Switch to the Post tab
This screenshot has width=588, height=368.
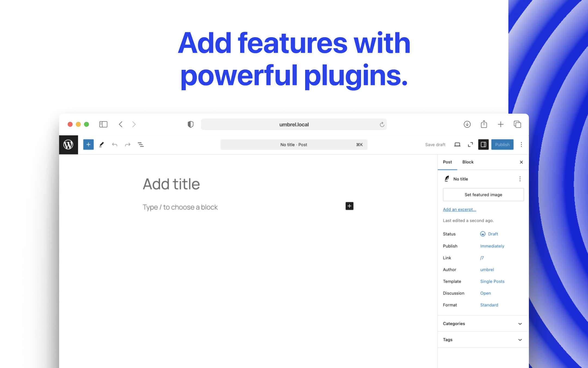(x=448, y=162)
